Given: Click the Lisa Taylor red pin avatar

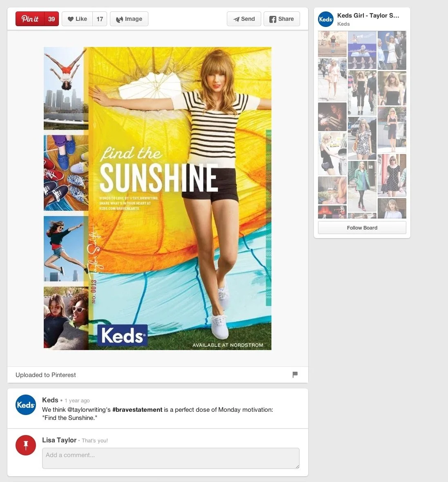Looking at the screenshot, I should click(x=25, y=445).
